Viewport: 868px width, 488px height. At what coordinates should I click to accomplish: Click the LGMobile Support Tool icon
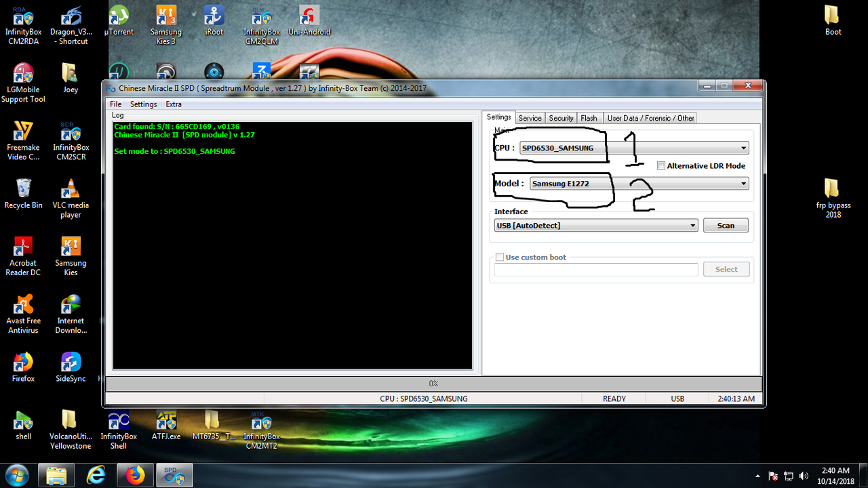[x=23, y=83]
